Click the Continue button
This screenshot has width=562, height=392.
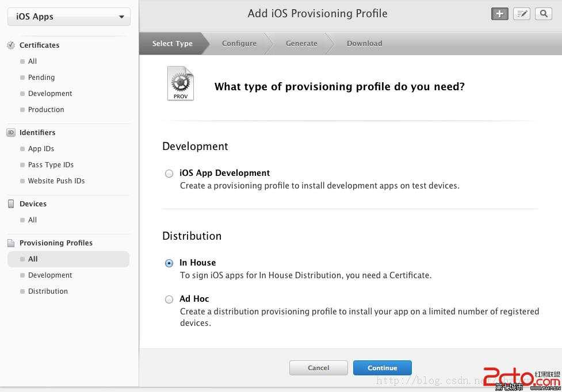tap(383, 368)
